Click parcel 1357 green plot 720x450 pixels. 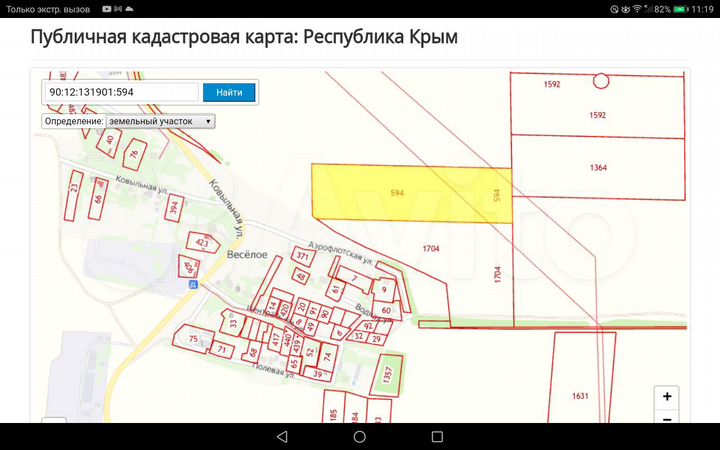pos(387,375)
